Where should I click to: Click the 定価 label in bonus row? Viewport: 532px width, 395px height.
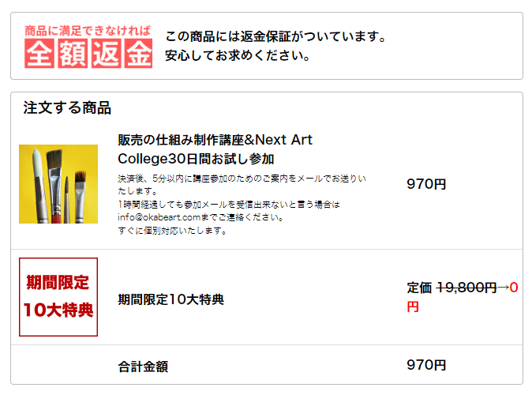pyautogui.click(x=419, y=288)
